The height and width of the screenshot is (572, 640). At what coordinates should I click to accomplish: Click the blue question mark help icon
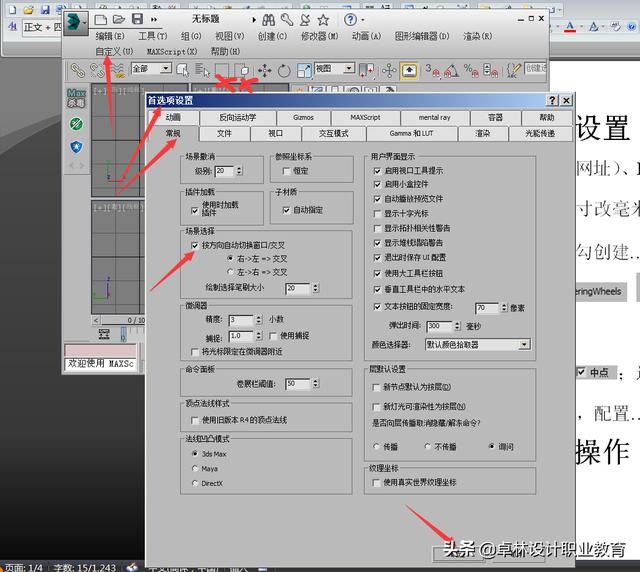350,19
